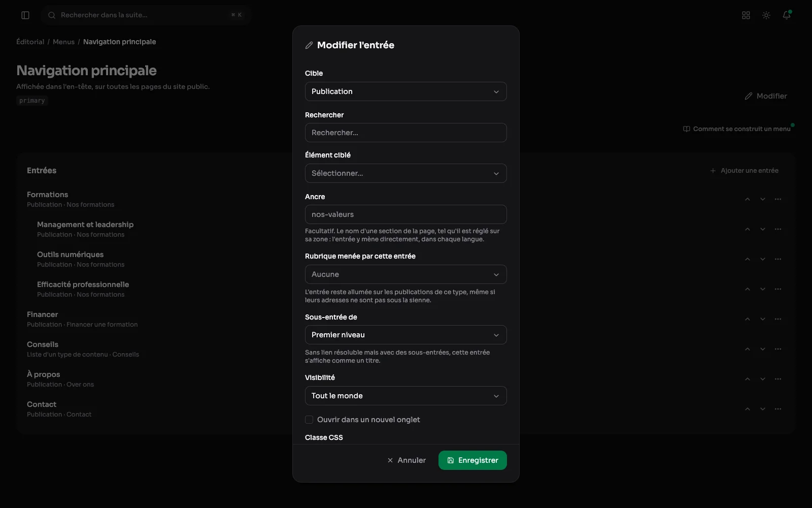The image size is (812, 508).
Task: Move Outils numériques entry up
Action: (748, 259)
